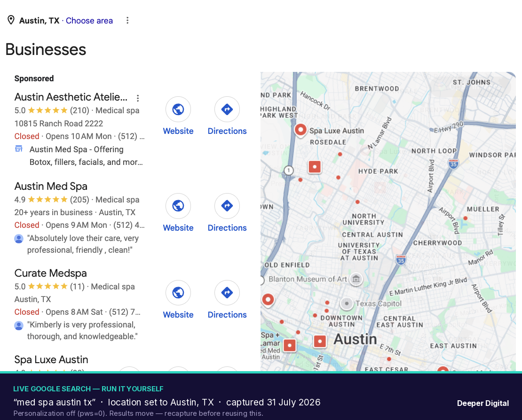Click reviewer avatar beside 'Kimberly is very professional'
This screenshot has height=420, width=522.
19,325
